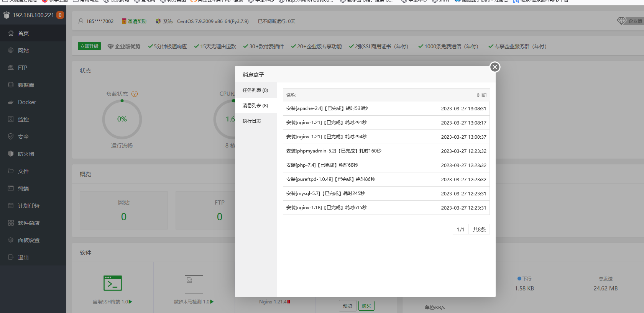Select the php-7.4 install message row
This screenshot has width=644, height=313.
click(386, 165)
